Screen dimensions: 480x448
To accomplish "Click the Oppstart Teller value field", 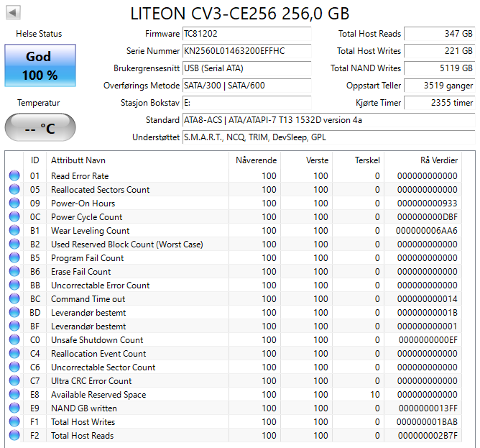I will pos(440,86).
